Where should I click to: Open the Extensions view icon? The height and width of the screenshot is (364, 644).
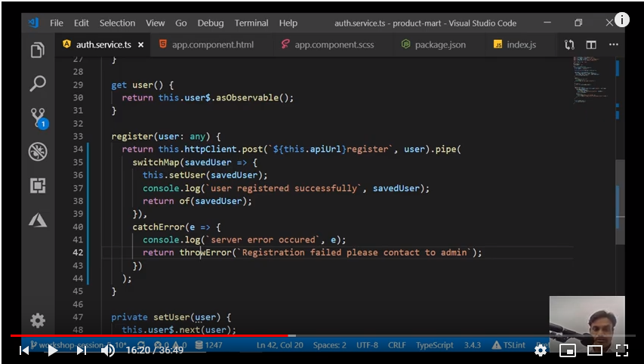coord(37,185)
